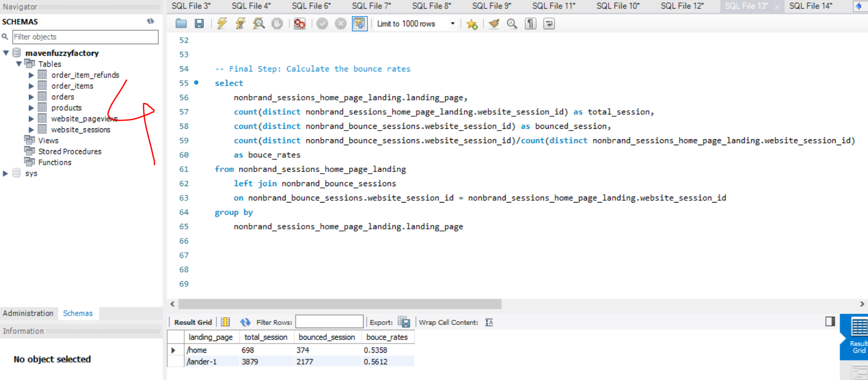Toggle invisible characters with the pilcrow icon

pos(531,23)
